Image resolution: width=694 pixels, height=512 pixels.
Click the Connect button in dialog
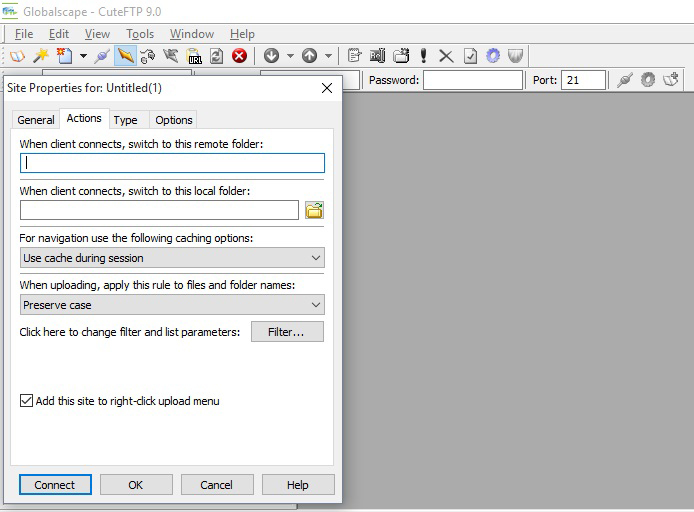(55, 485)
